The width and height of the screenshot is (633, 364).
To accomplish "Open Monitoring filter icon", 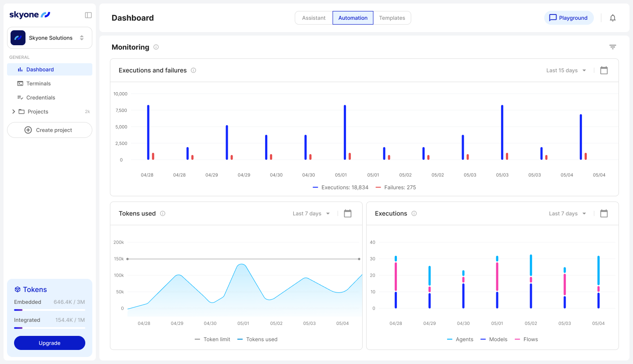I will pyautogui.click(x=612, y=47).
